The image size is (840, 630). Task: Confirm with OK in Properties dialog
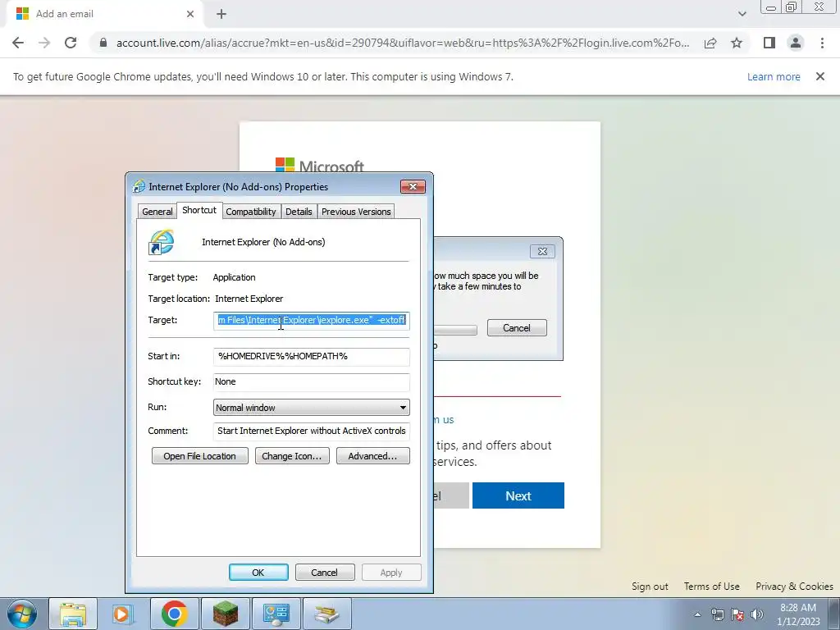click(x=258, y=572)
